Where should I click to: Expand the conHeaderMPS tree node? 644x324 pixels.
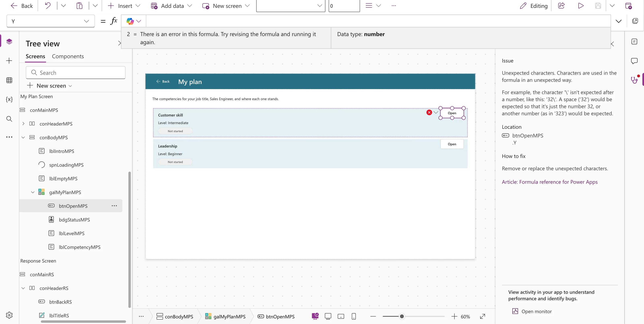[x=23, y=124]
